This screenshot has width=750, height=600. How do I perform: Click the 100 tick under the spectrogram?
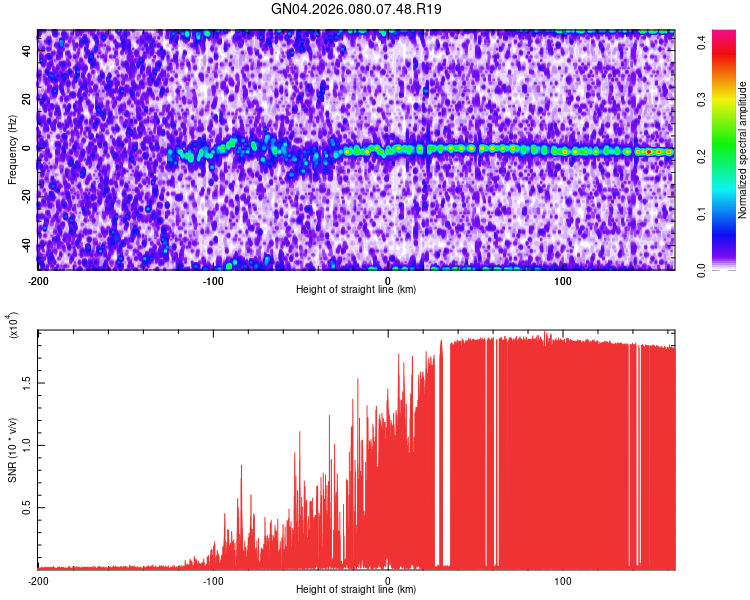(x=563, y=279)
